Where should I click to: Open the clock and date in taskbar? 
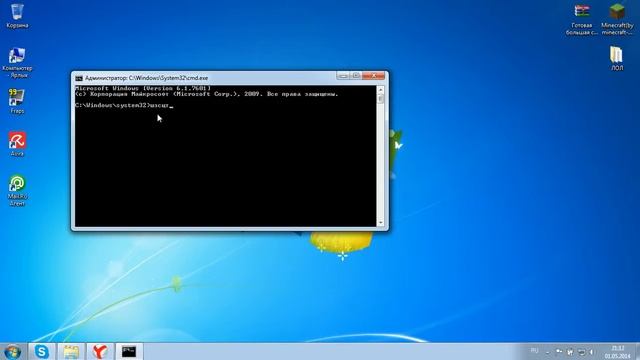[618, 352]
